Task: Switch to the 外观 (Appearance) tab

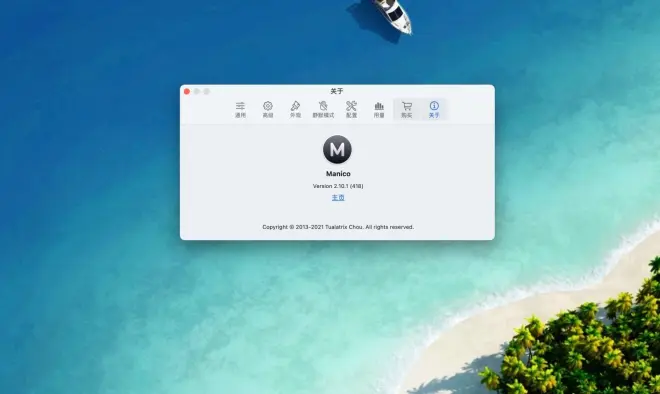Action: pyautogui.click(x=295, y=109)
